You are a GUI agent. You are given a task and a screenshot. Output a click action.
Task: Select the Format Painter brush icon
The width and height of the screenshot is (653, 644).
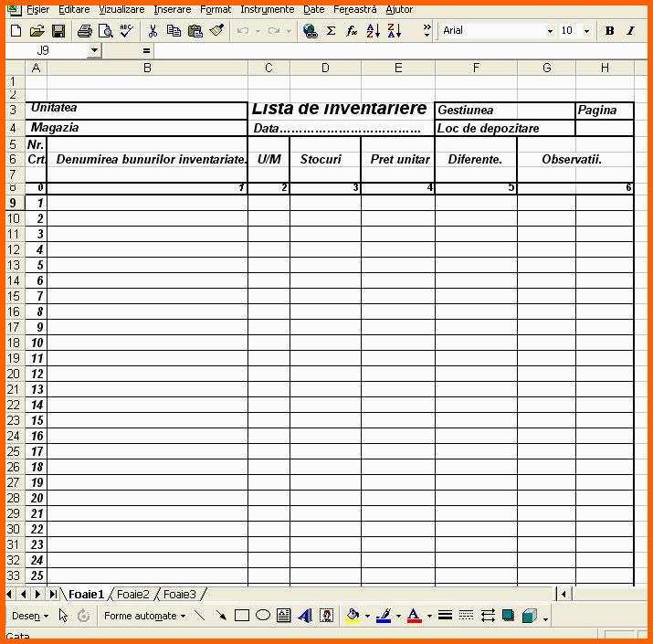[216, 30]
